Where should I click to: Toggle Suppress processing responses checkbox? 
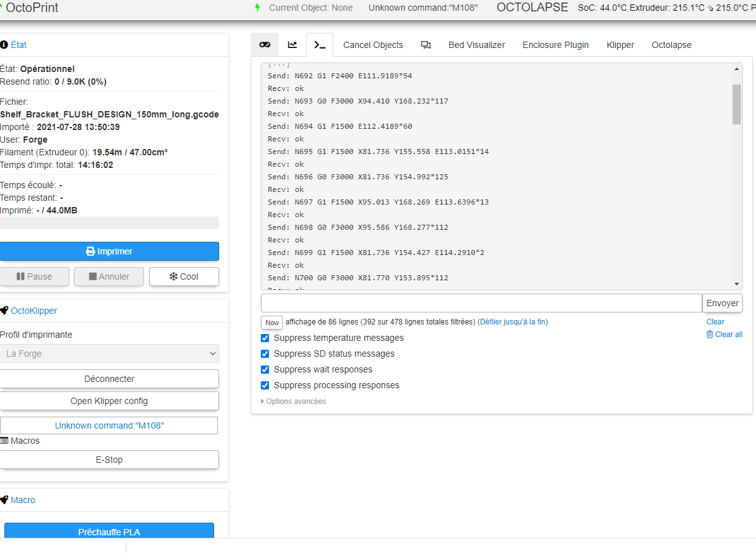(265, 385)
